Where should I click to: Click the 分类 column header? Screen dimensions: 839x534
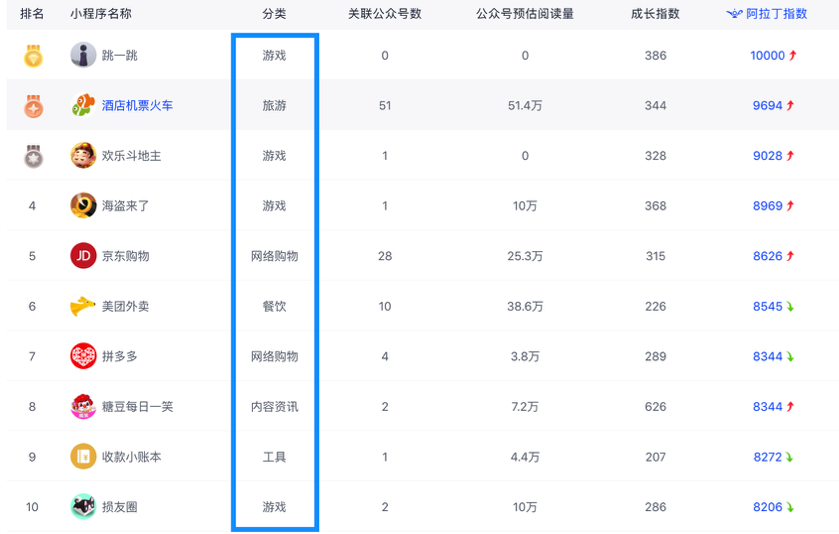point(274,14)
